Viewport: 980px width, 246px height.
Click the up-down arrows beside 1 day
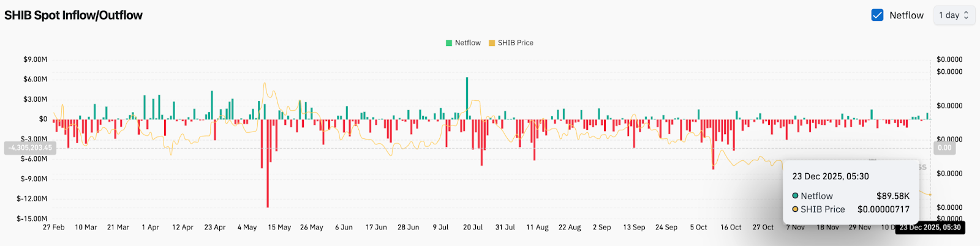(x=966, y=15)
